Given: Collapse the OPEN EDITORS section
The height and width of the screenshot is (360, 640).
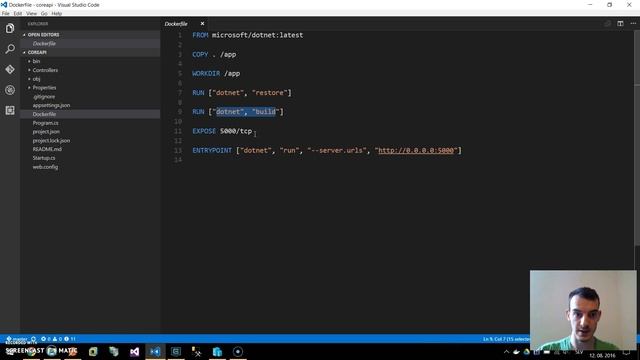Looking at the screenshot, I should click(x=91, y=35).
